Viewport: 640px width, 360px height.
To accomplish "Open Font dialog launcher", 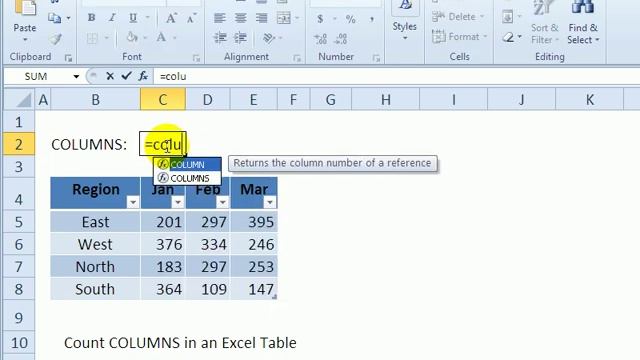I will click(x=196, y=58).
